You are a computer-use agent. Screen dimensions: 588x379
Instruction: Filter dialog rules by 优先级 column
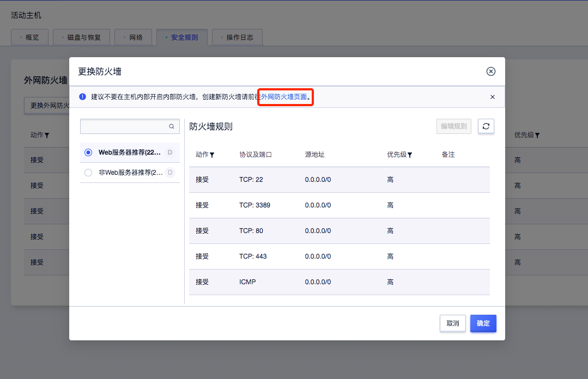click(x=410, y=155)
